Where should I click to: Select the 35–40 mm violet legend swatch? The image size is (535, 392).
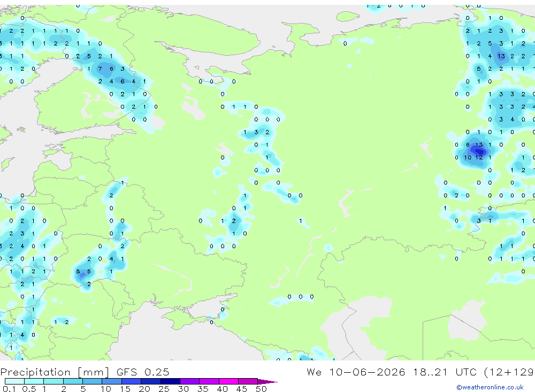209,381
